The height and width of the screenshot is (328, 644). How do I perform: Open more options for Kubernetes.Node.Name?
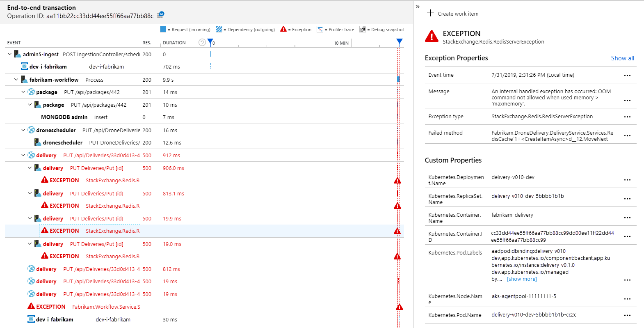tap(627, 299)
